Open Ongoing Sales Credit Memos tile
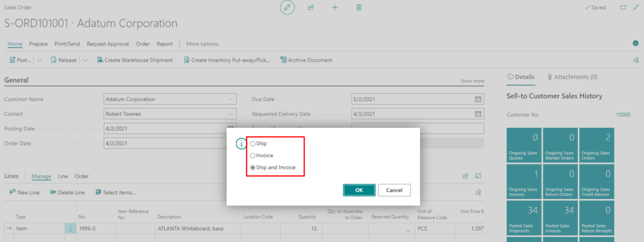This screenshot has width=644, height=242. pos(597,181)
